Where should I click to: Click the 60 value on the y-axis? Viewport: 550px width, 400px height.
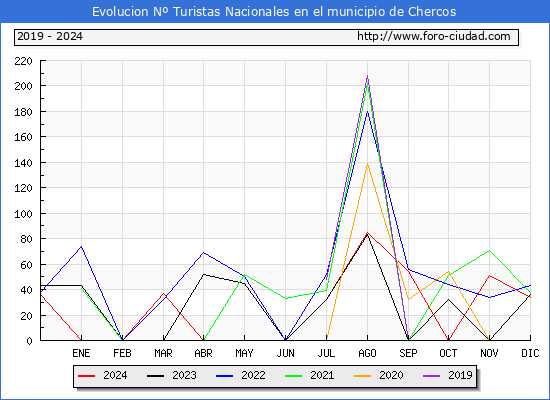pos(27,265)
